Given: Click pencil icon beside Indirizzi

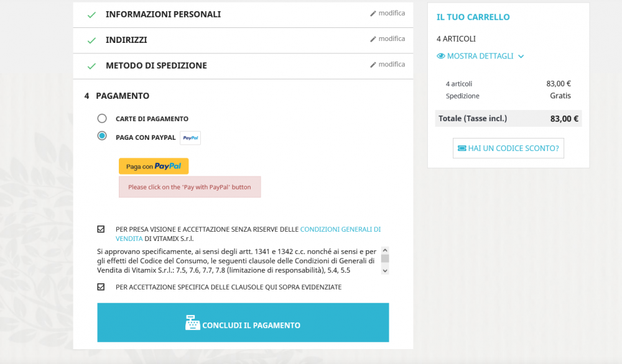Looking at the screenshot, I should tap(373, 39).
